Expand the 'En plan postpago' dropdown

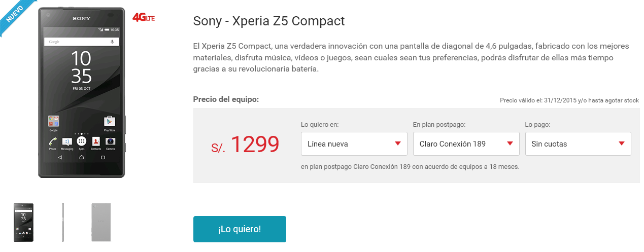466,143
